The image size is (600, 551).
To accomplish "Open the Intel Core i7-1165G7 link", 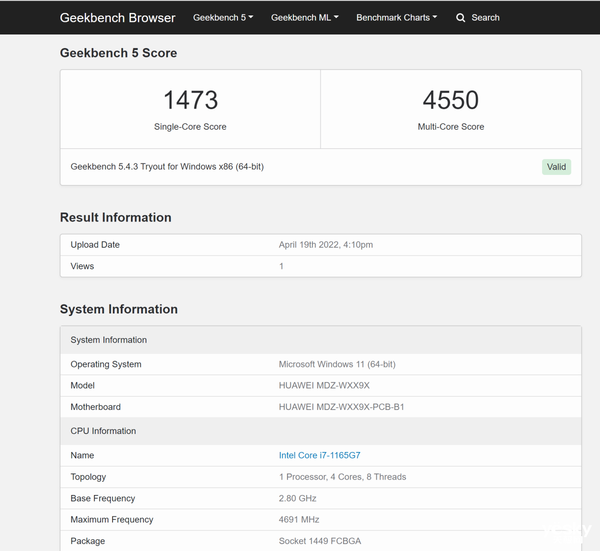I will point(319,455).
